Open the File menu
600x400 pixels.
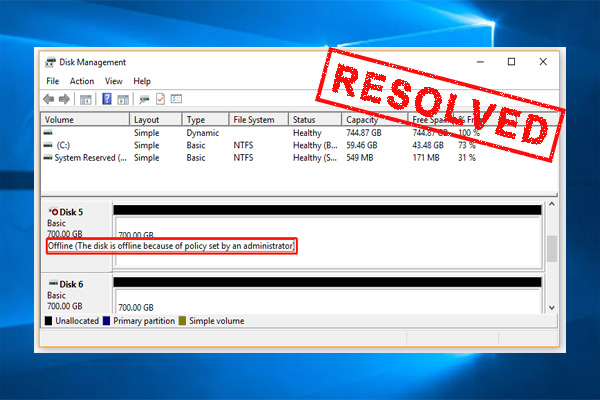tap(52, 81)
